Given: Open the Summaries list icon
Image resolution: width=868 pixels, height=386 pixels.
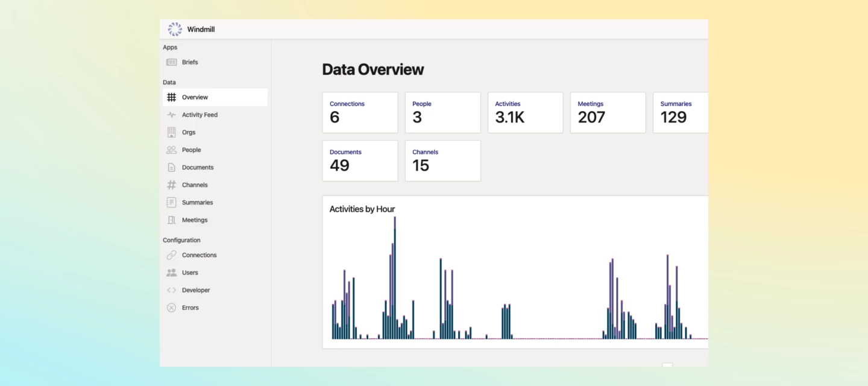Looking at the screenshot, I should (x=172, y=202).
